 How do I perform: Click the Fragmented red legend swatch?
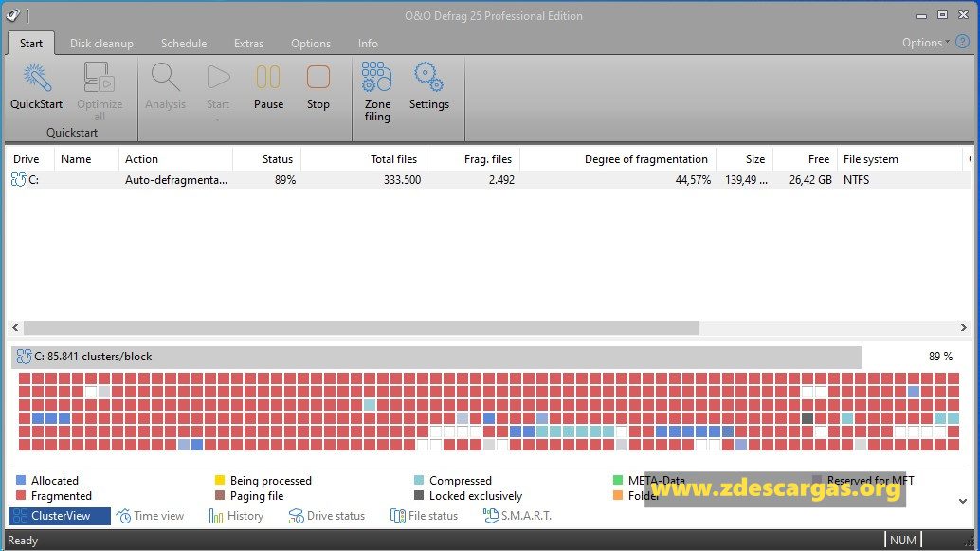coord(21,495)
